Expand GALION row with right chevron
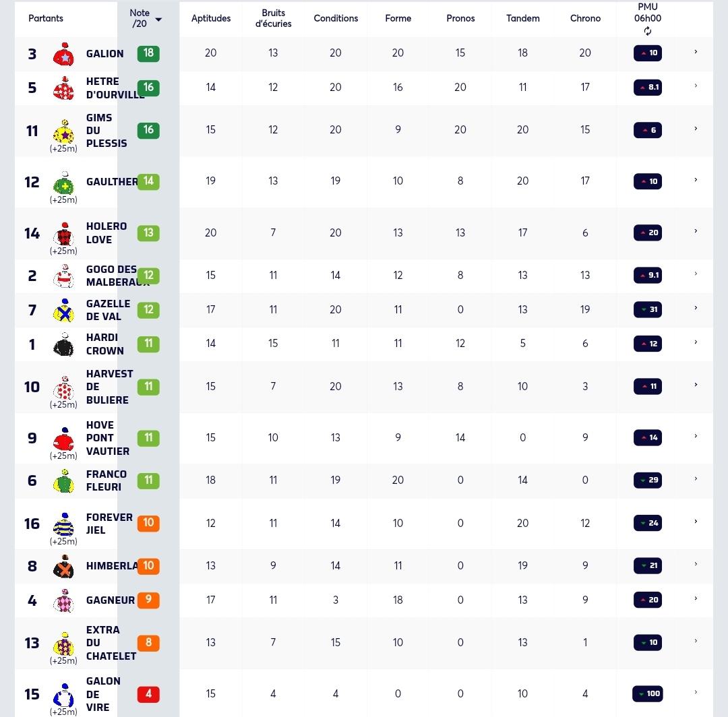The image size is (728, 717). (x=696, y=52)
